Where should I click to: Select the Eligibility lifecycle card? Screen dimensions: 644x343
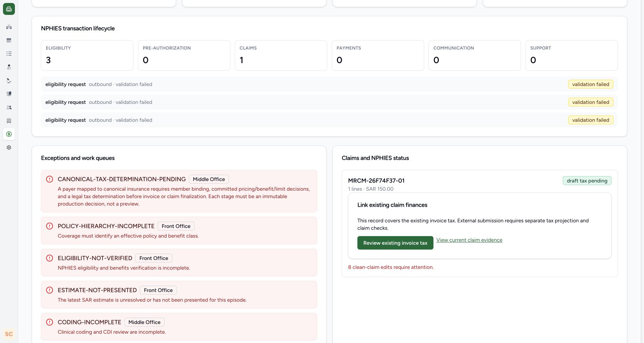(x=87, y=55)
